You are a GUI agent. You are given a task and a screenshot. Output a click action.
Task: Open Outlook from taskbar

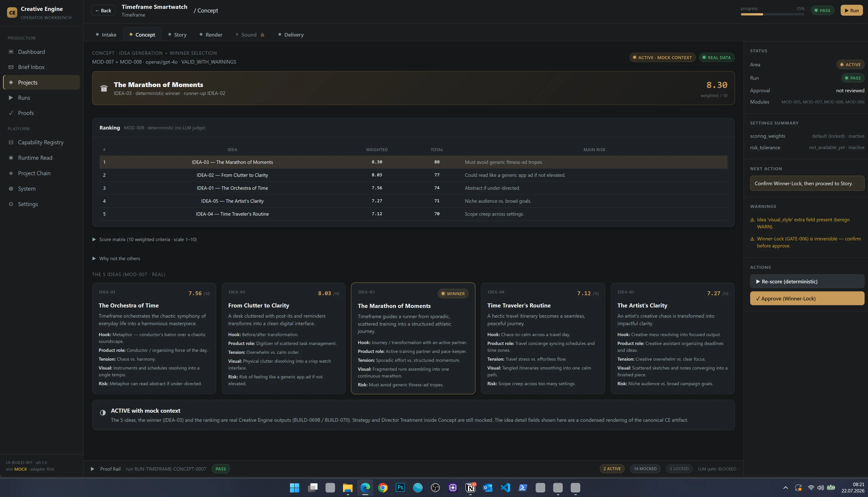[488, 488]
